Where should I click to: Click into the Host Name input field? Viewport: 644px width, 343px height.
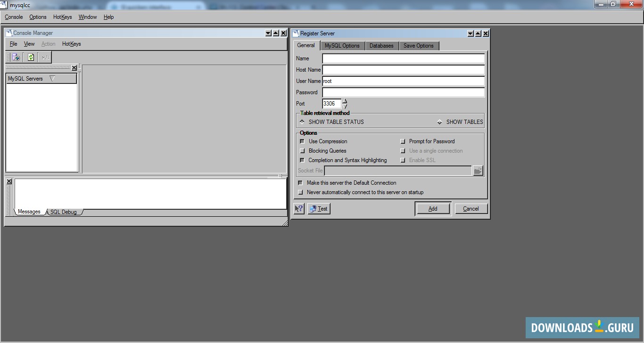(x=404, y=70)
